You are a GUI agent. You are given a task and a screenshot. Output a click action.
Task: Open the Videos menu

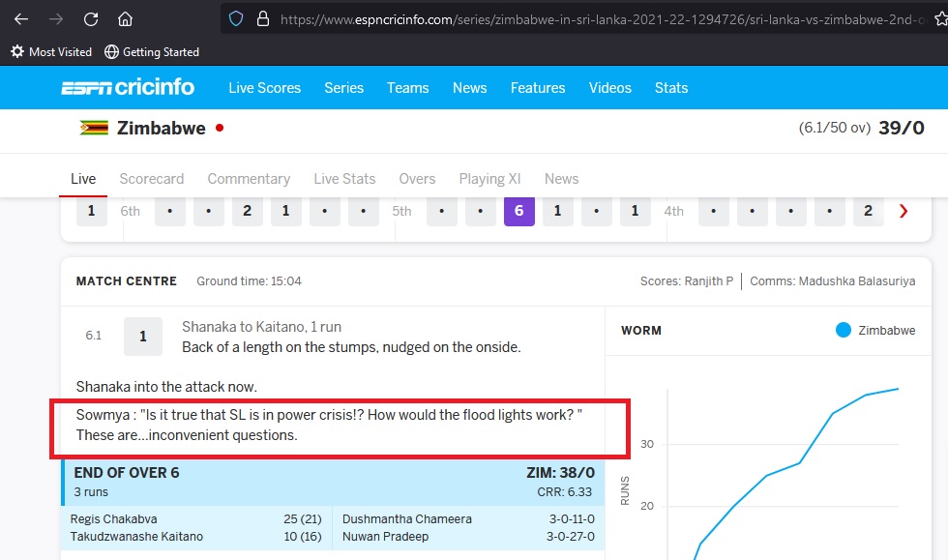pyautogui.click(x=609, y=88)
